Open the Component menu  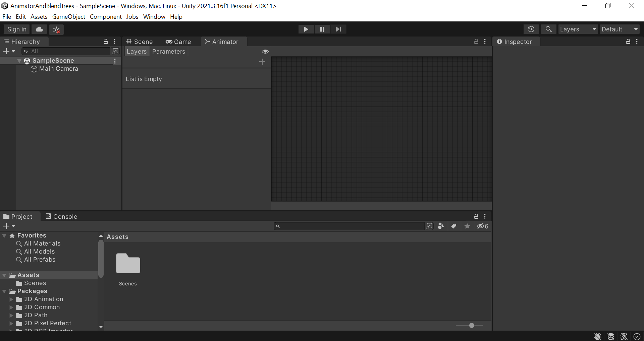pyautogui.click(x=106, y=17)
